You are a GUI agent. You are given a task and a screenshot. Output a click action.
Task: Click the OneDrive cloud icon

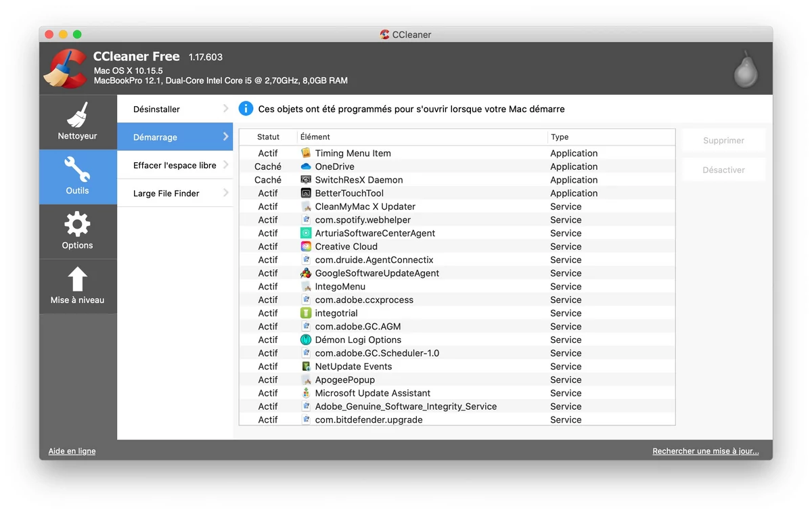(x=306, y=166)
